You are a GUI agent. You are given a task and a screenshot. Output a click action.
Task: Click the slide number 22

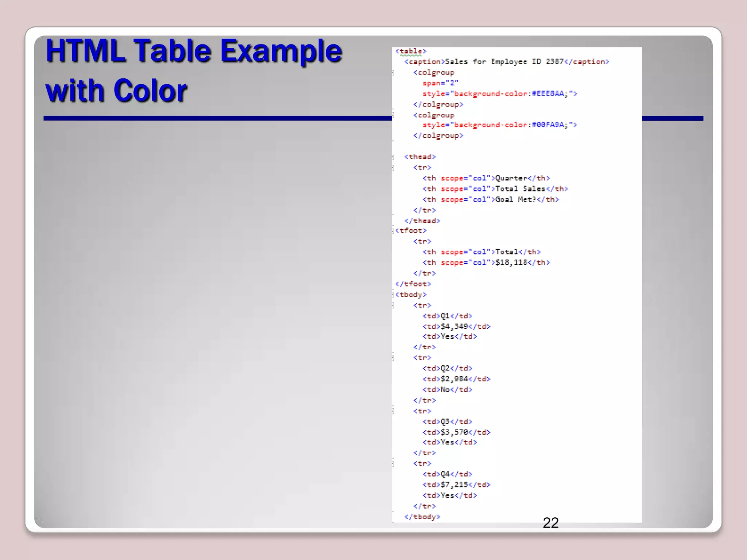(x=550, y=523)
